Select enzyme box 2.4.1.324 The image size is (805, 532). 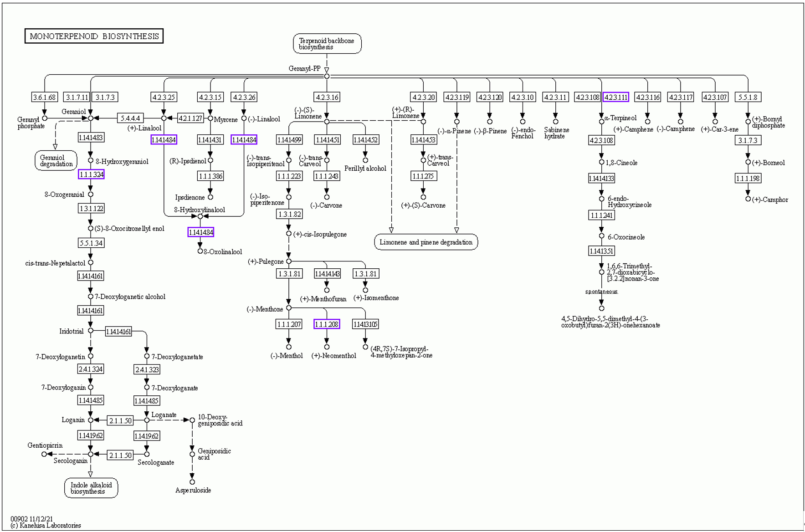point(91,369)
